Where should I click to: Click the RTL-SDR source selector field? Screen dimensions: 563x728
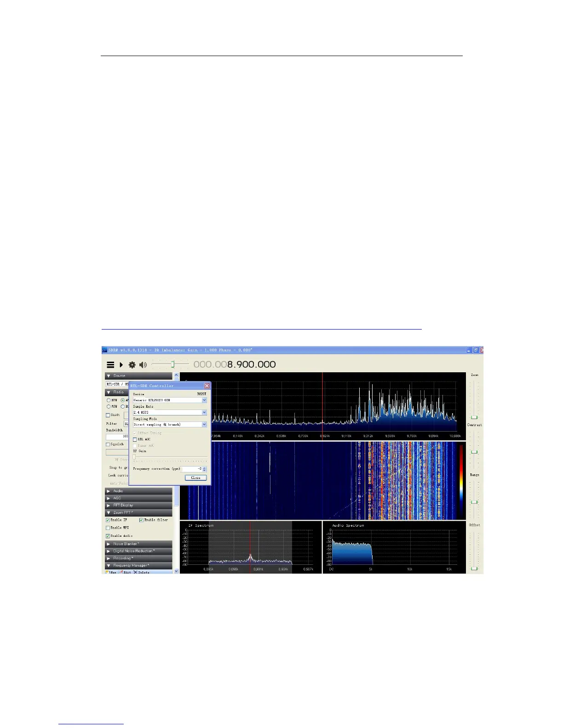(x=117, y=384)
